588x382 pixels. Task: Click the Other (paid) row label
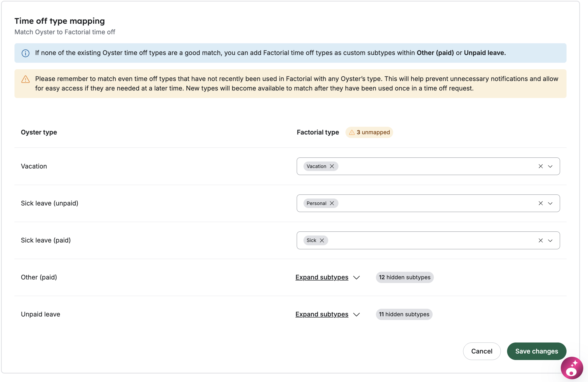[x=39, y=277]
